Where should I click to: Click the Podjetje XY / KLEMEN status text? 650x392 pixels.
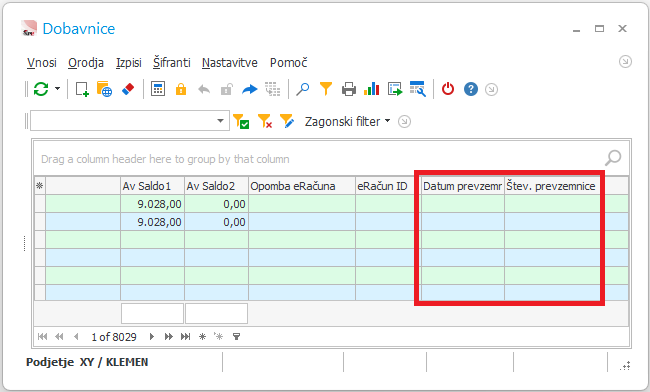(87, 362)
